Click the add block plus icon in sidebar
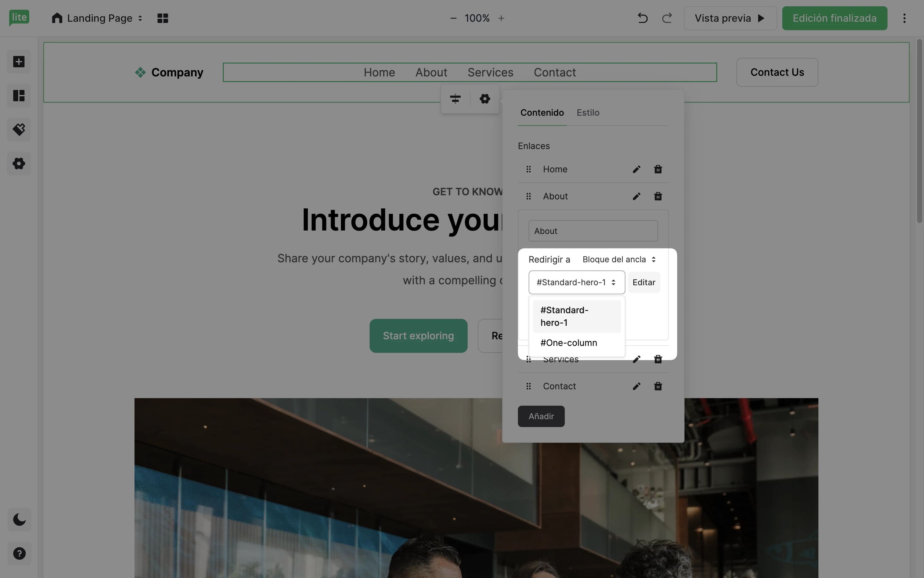This screenshot has height=578, width=924. (x=19, y=62)
